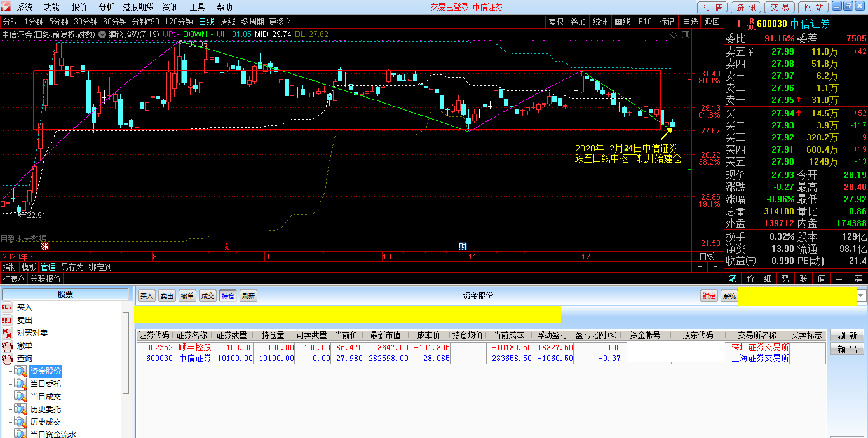Click the SELL icon in the stock sidebar
Viewport: 868px width, 438px height.
point(7,320)
